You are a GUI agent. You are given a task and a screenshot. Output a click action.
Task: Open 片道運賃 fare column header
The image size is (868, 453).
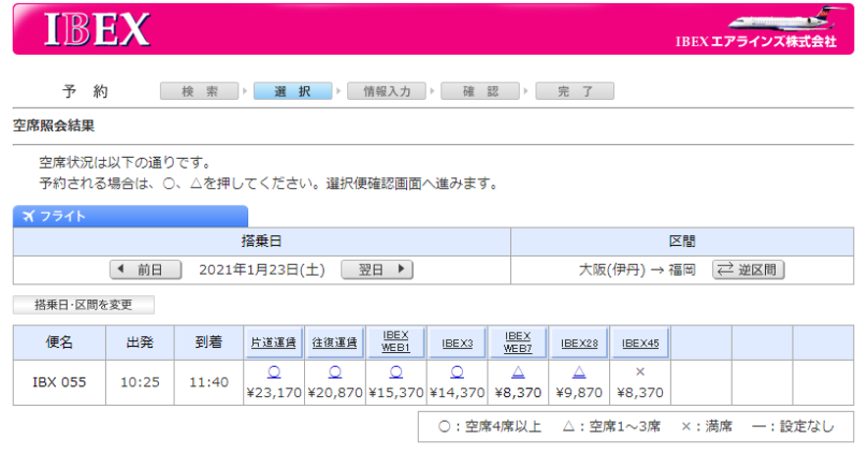pos(274,343)
